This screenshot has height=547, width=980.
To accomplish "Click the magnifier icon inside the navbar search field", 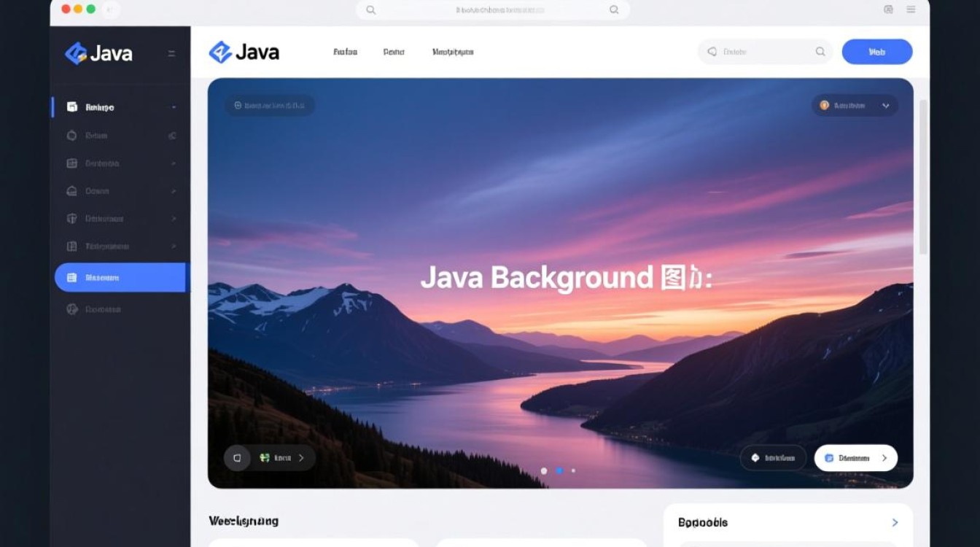I will [x=820, y=52].
